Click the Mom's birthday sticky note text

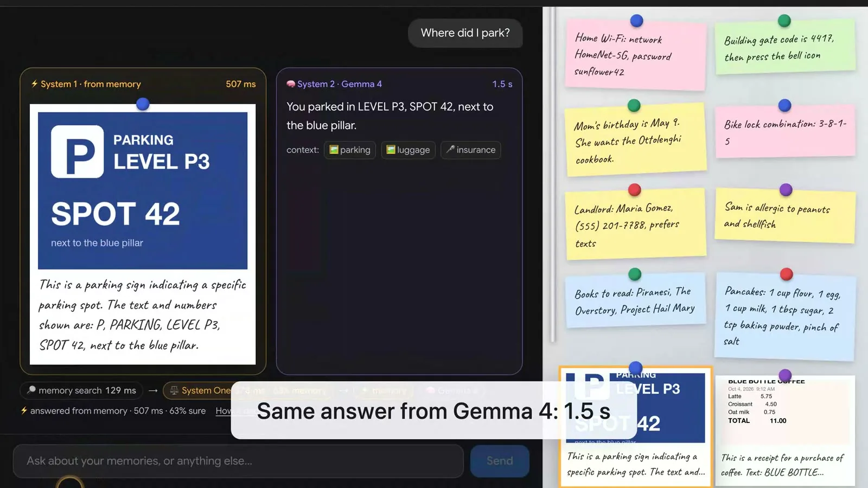[x=628, y=141]
